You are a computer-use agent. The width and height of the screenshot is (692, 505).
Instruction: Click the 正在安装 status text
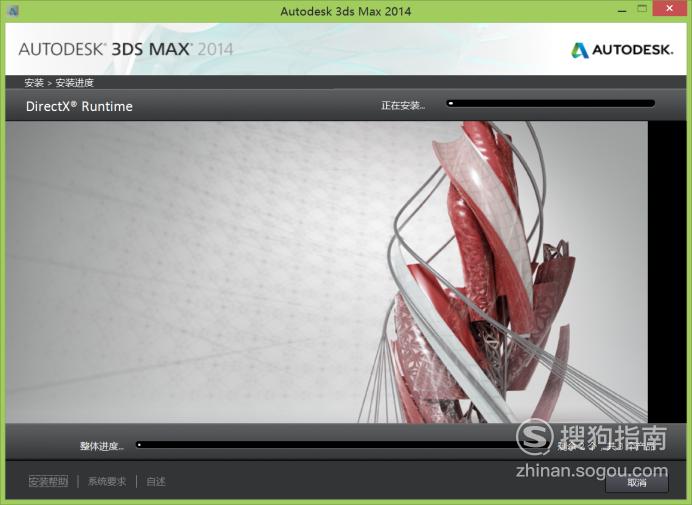pyautogui.click(x=403, y=106)
